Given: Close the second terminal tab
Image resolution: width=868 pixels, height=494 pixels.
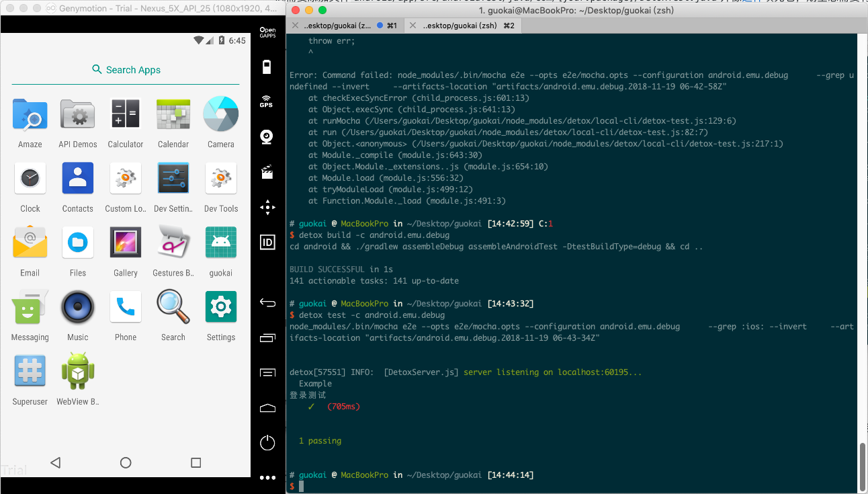Looking at the screenshot, I should [x=413, y=26].
